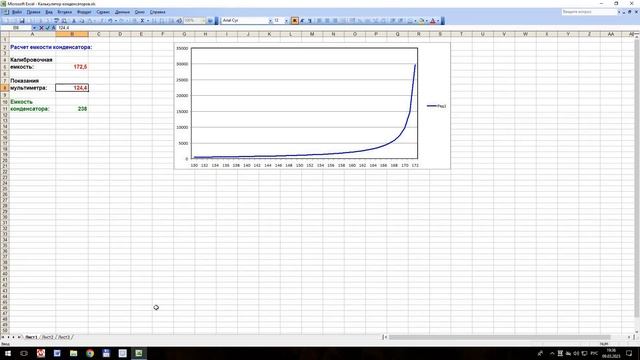Open the Сервис menu
The image size is (640, 360).
click(x=103, y=12)
